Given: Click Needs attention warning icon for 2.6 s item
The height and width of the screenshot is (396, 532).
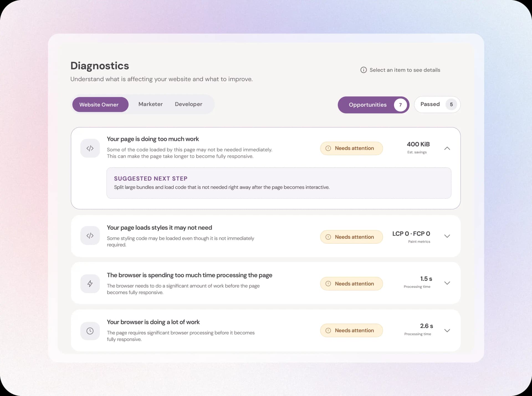Looking at the screenshot, I should pos(328,331).
